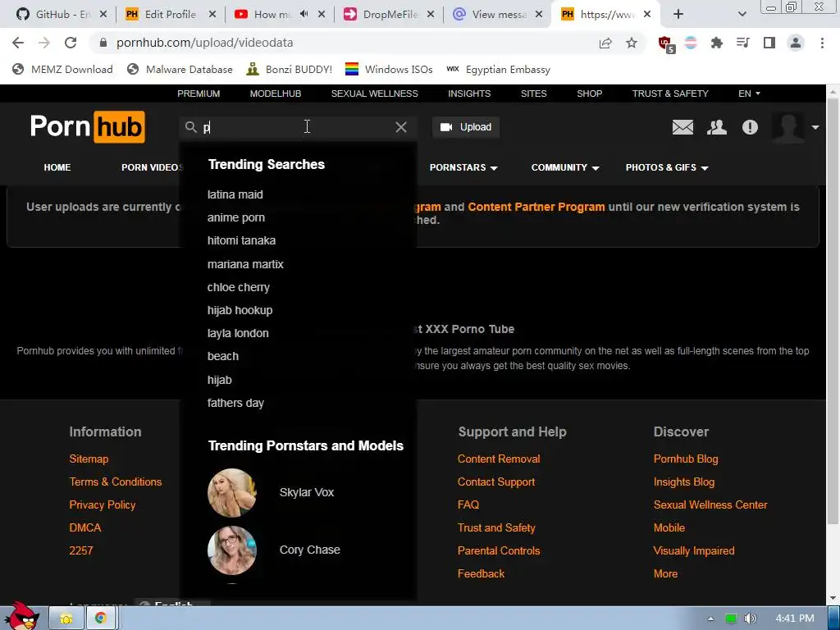Open SHOP in the top bar
This screenshot has width=840, height=630.
click(x=589, y=94)
